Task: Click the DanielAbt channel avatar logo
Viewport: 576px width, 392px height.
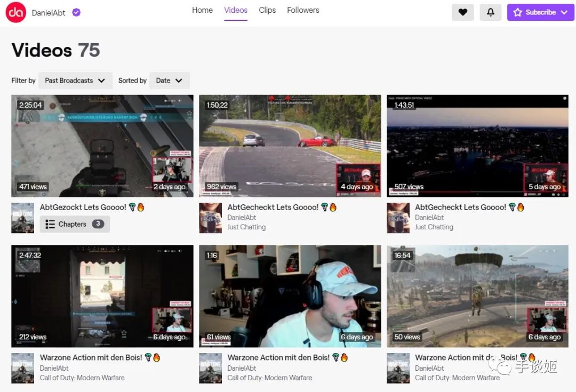Action: [16, 12]
